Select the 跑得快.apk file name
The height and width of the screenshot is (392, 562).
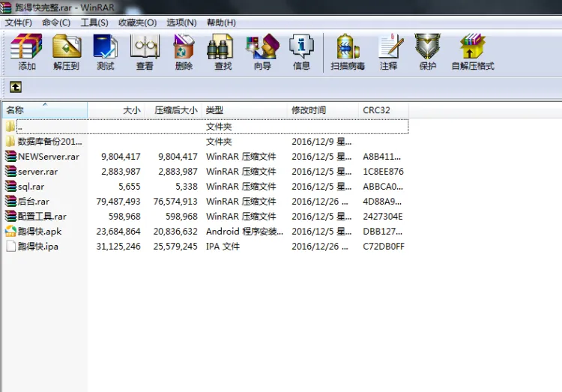pyautogui.click(x=40, y=232)
